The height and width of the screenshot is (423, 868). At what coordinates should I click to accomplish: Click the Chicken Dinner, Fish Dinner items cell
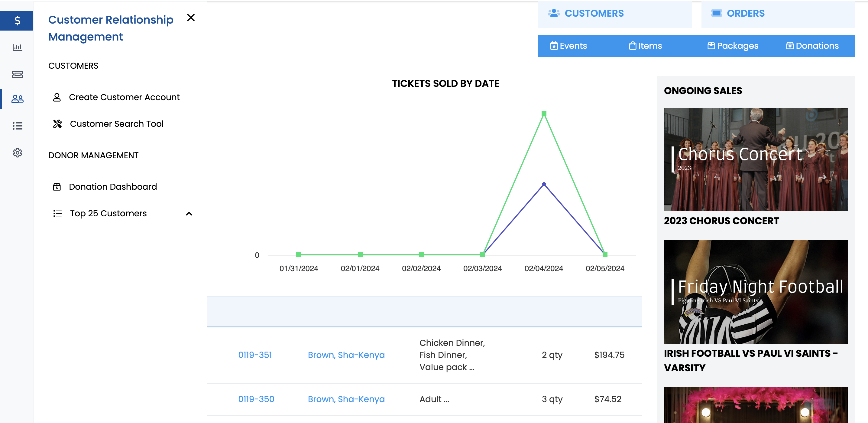(x=452, y=355)
